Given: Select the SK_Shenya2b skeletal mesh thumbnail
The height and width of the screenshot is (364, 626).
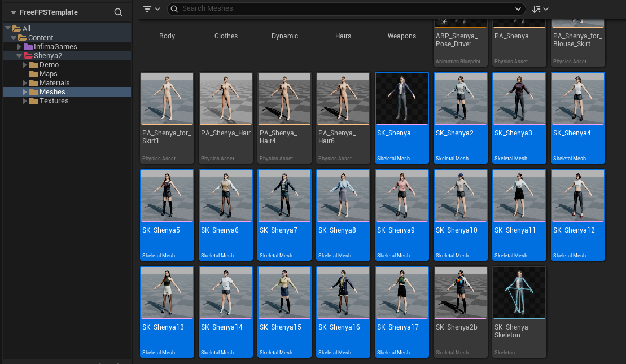Looking at the screenshot, I should point(460,292).
